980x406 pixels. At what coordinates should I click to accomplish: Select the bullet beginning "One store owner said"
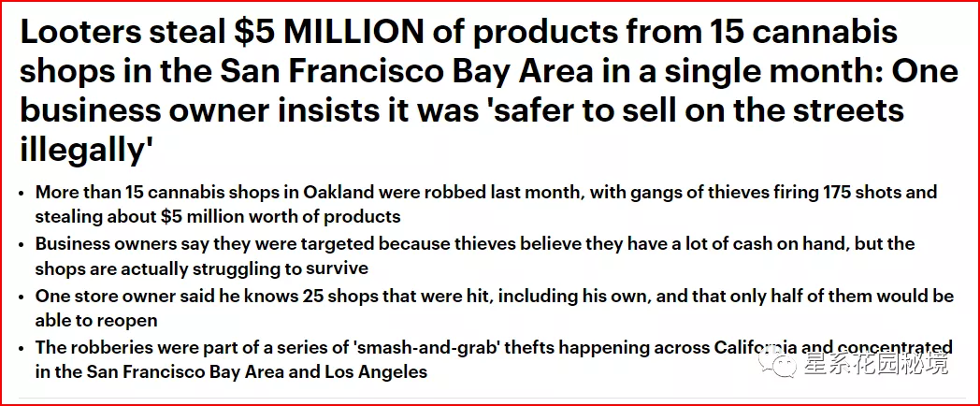tap(494, 309)
